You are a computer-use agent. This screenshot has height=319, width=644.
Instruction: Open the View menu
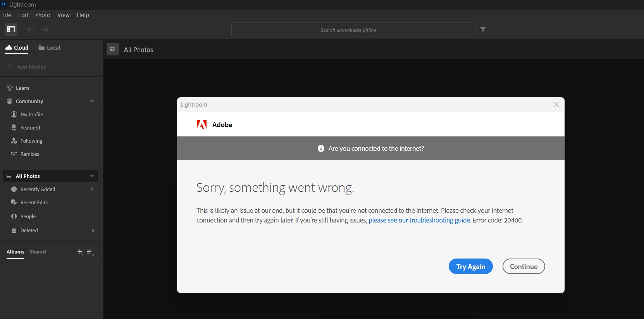pyautogui.click(x=64, y=15)
